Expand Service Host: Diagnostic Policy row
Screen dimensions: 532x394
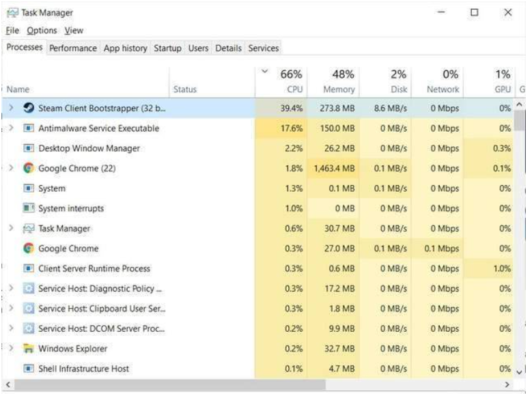[x=11, y=287]
